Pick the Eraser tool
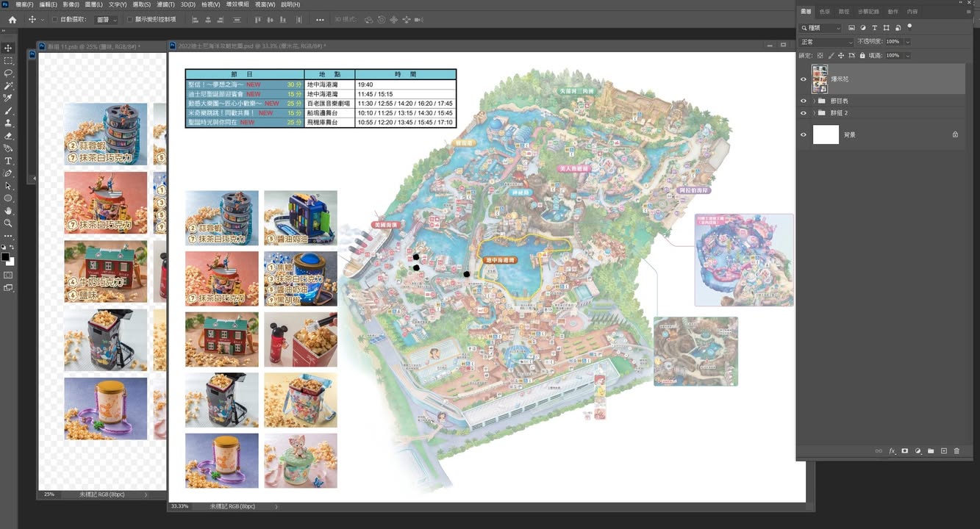Viewport: 980px width, 529px height. [9, 136]
